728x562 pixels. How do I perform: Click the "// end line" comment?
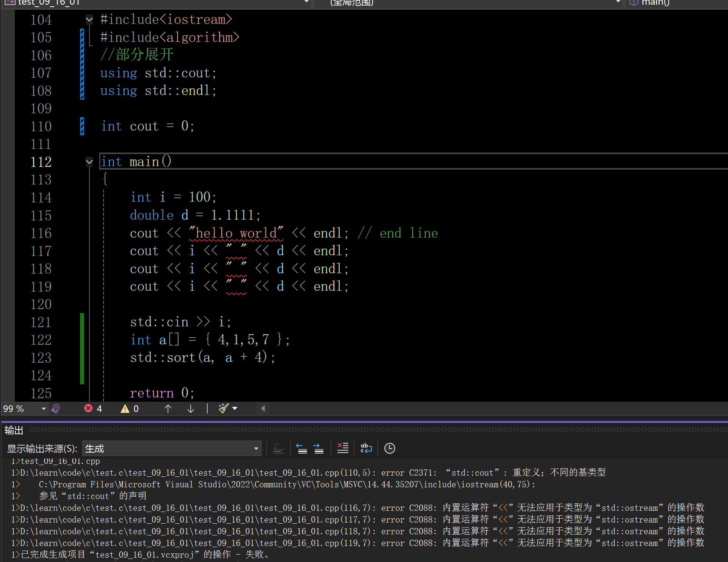coord(398,233)
